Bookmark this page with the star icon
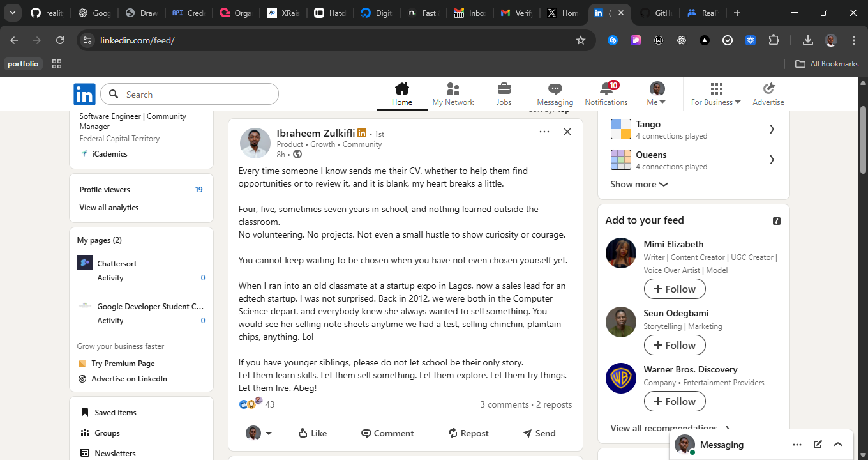This screenshot has width=868, height=460. pos(580,40)
